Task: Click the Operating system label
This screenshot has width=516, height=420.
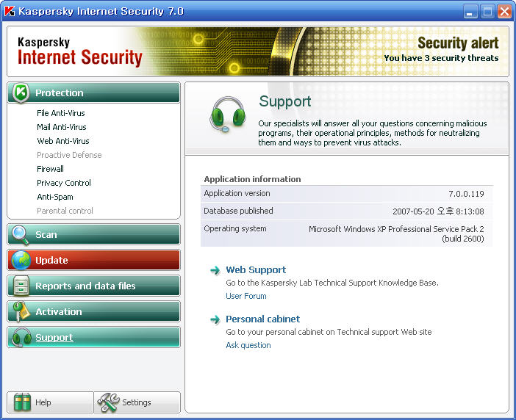Action: (x=235, y=228)
